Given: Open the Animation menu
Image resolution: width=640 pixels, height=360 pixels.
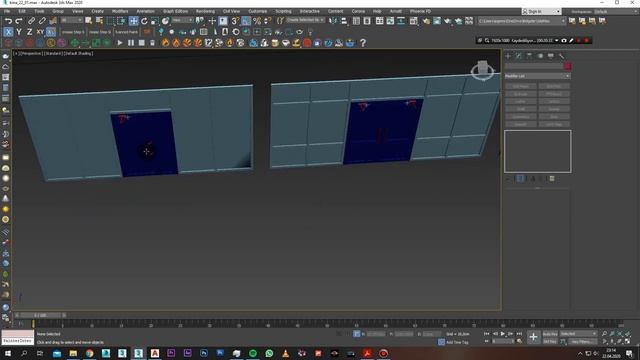Looking at the screenshot, I should click(145, 11).
